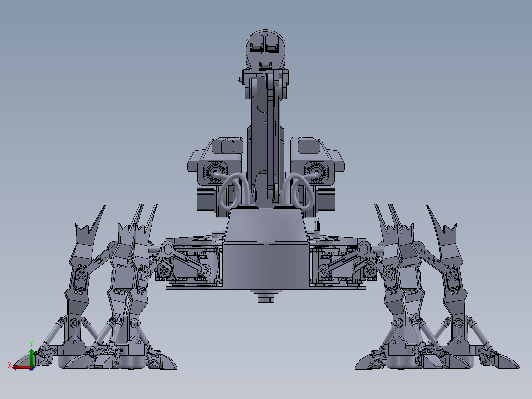
Task: Select the cylindrical hub beneath the central body
Action: pyautogui.click(x=266, y=297)
